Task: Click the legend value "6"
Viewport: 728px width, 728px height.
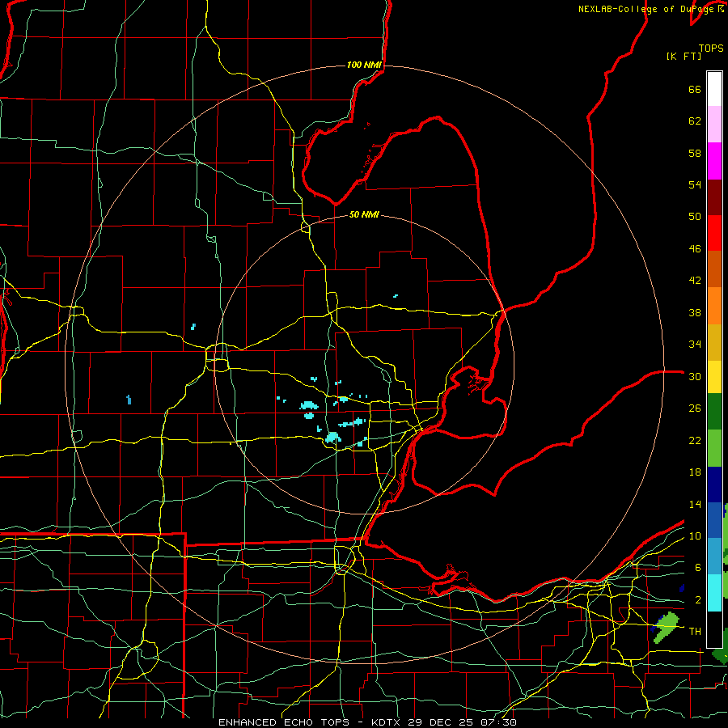Action: click(x=697, y=568)
